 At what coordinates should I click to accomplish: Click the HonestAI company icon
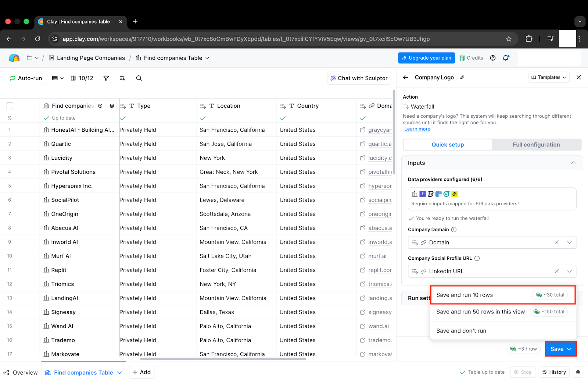[x=46, y=130]
